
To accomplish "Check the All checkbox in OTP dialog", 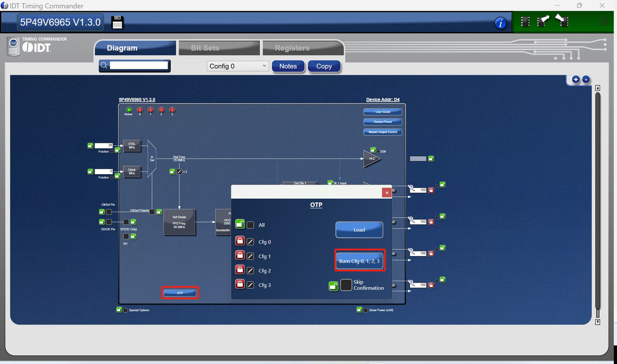I will (250, 225).
